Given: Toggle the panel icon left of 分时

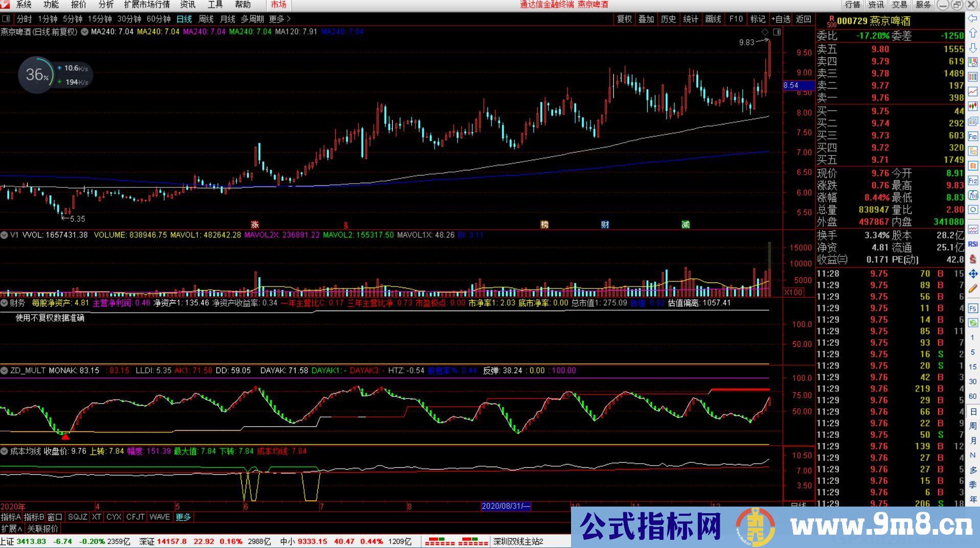Looking at the screenshot, I should [7, 19].
